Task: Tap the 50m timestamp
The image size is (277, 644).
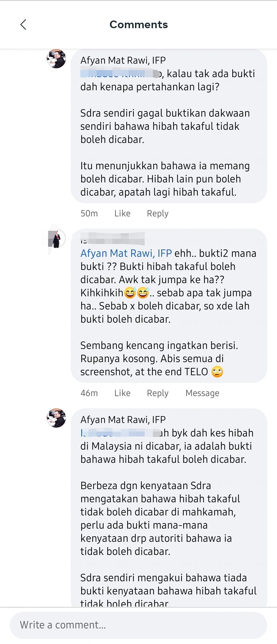Action: pyautogui.click(x=89, y=214)
